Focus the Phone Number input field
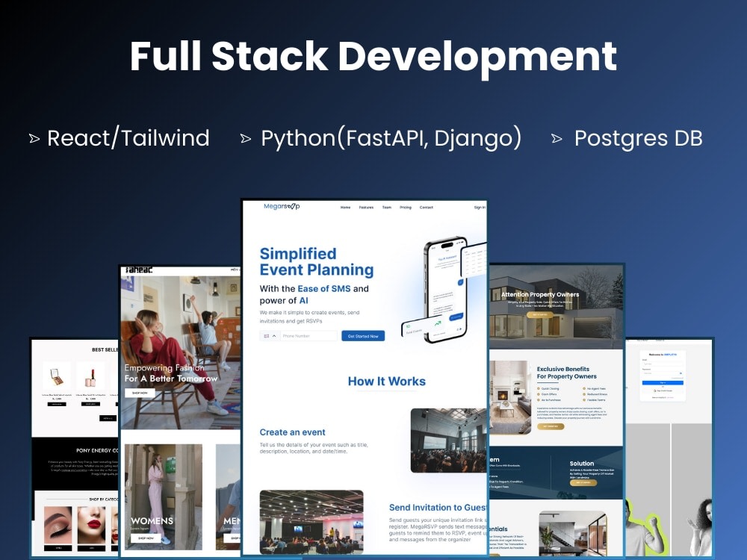 point(309,336)
